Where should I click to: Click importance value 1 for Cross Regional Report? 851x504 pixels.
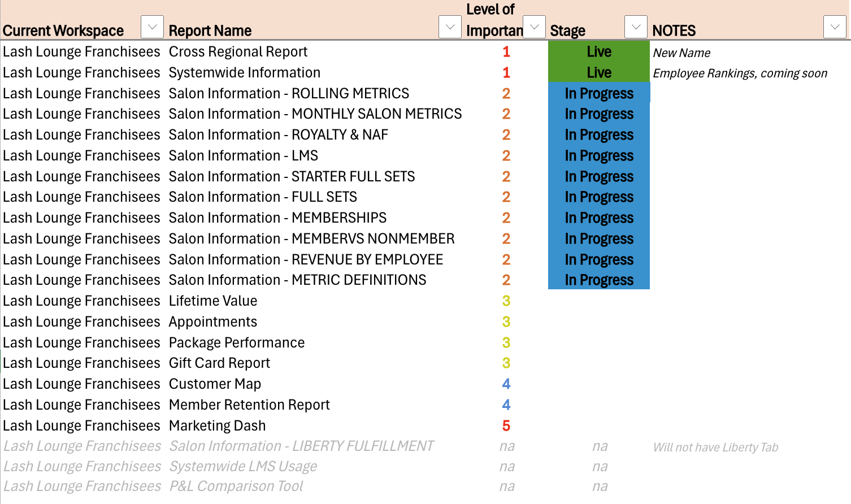pos(506,52)
